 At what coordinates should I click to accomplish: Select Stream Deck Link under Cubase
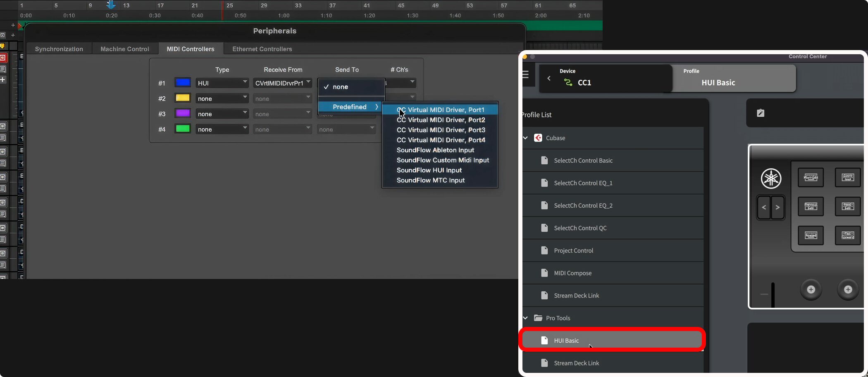coord(613,295)
